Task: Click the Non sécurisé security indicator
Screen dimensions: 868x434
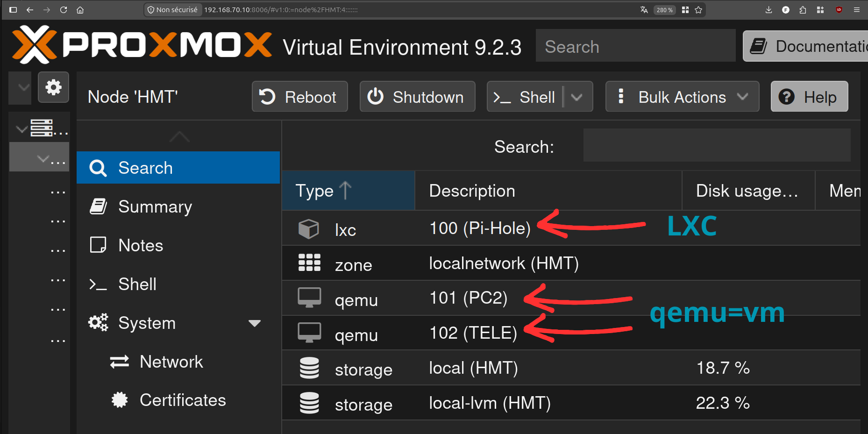Action: click(172, 10)
